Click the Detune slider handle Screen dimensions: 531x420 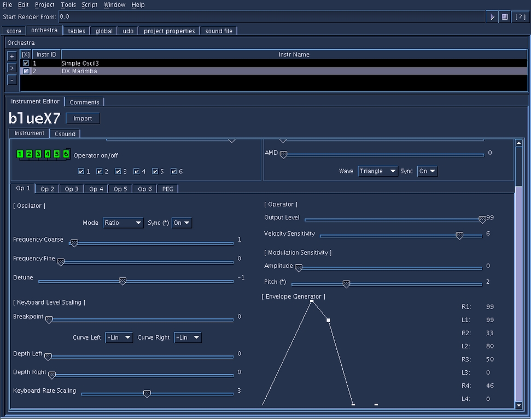(x=122, y=281)
